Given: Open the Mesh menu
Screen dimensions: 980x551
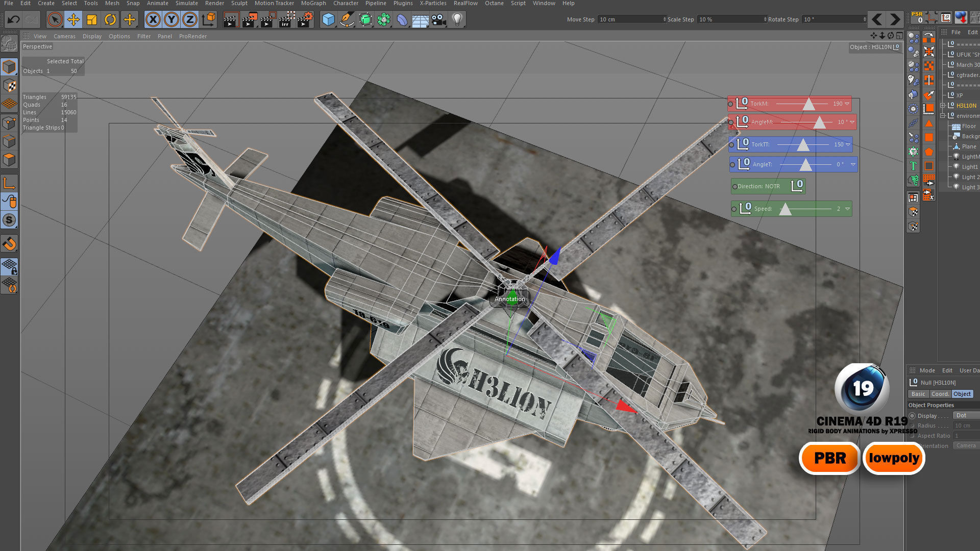Looking at the screenshot, I should (x=112, y=4).
